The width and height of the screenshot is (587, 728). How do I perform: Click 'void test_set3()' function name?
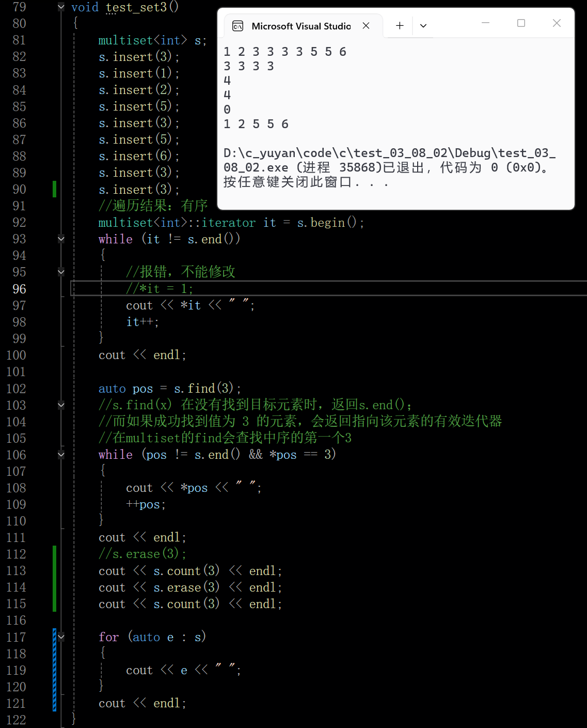(142, 7)
